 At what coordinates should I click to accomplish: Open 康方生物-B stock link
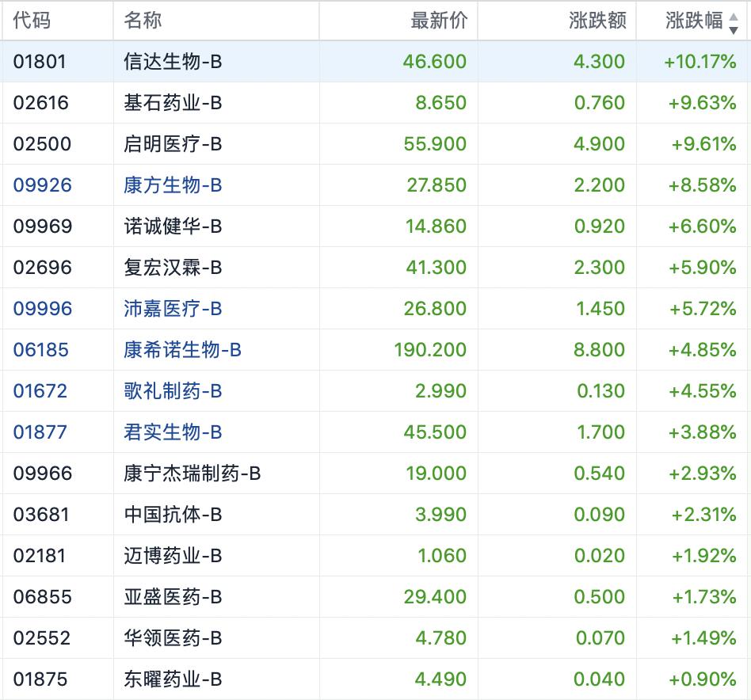(x=173, y=185)
